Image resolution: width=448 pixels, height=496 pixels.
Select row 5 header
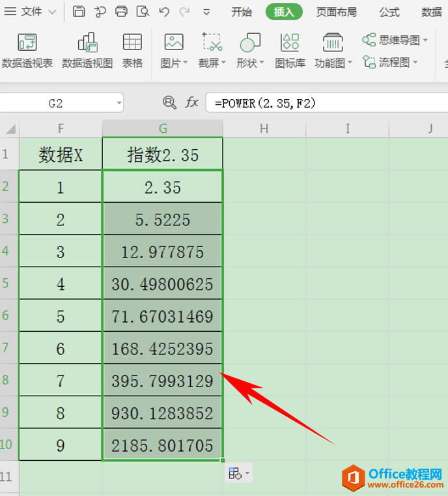9,283
